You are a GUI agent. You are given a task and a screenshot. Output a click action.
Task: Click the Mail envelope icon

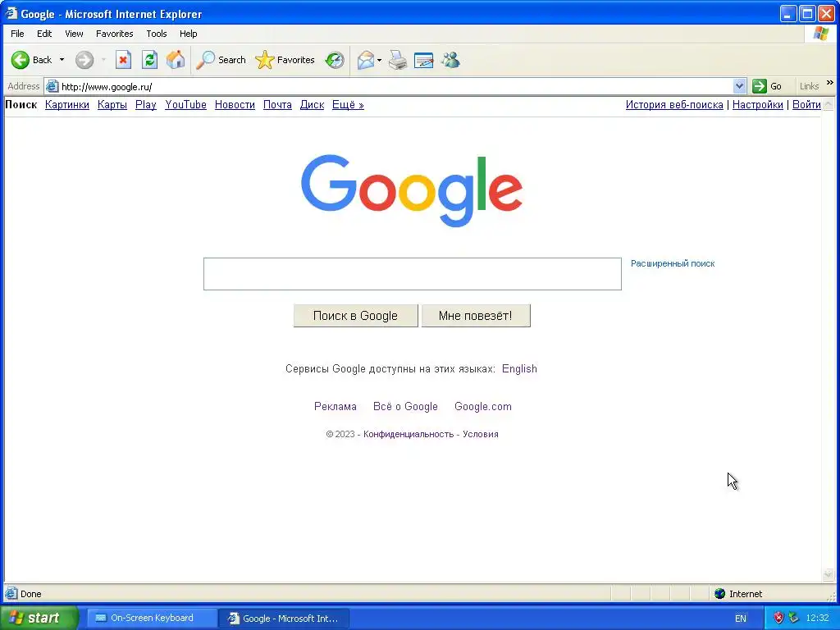(x=366, y=60)
